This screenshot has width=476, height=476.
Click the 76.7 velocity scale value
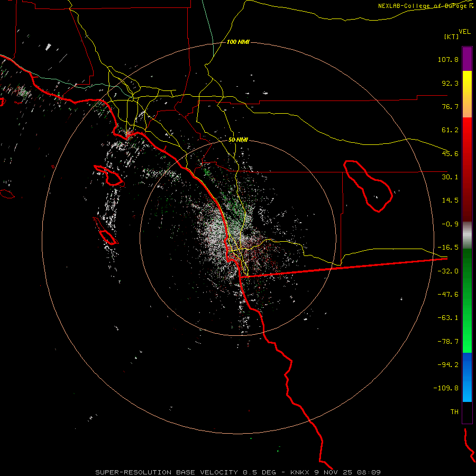[x=450, y=106]
